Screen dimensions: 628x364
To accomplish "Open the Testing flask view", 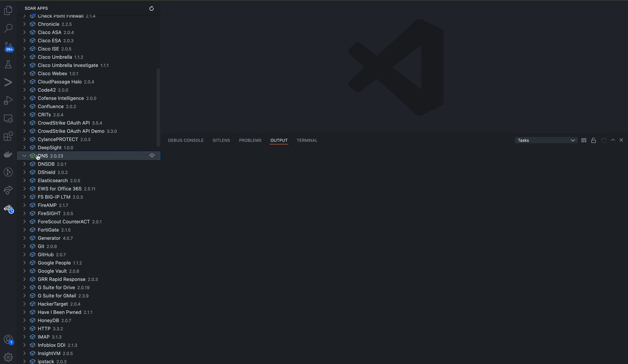I will tap(8, 64).
